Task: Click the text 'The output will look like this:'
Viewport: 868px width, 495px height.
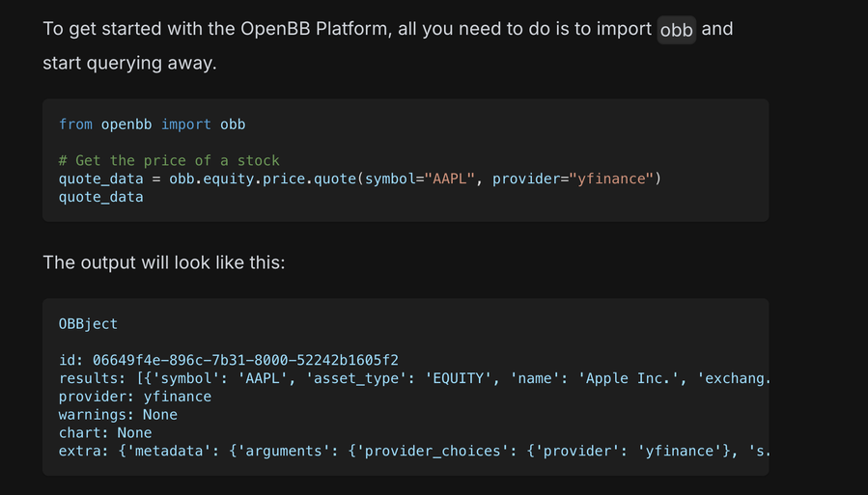Action: (x=164, y=262)
